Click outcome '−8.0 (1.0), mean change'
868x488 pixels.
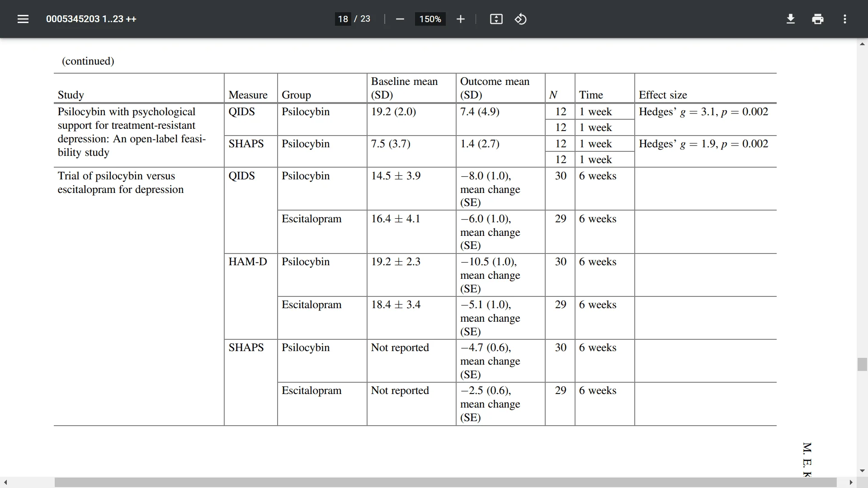click(490, 183)
